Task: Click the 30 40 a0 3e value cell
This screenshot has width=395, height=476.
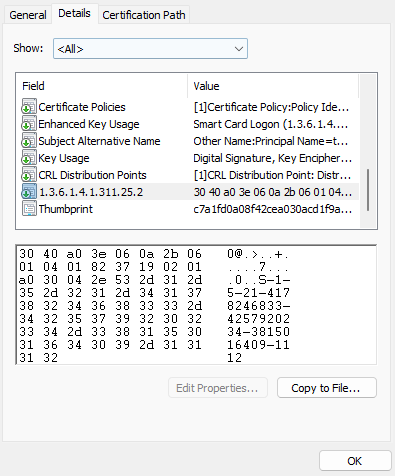Action: [272, 192]
